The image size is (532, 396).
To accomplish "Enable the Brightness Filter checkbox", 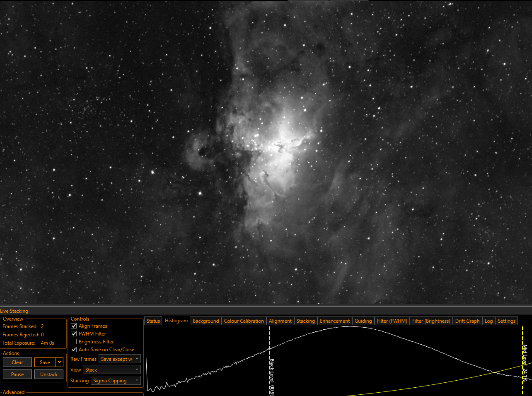I will click(74, 342).
